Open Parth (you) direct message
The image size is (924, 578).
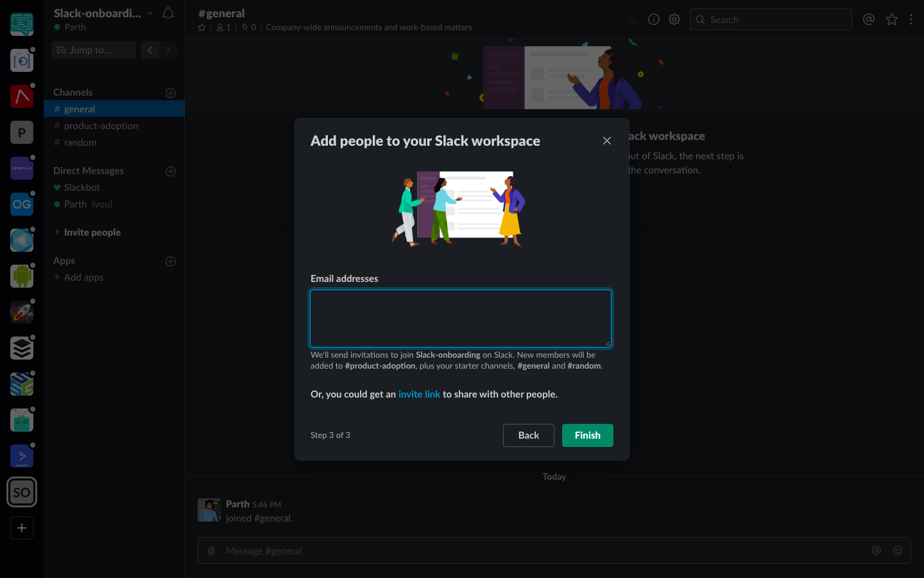point(114,204)
